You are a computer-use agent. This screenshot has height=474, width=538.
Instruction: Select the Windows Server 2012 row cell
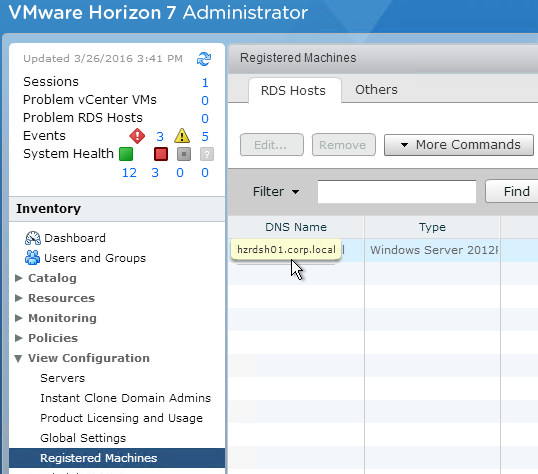(432, 250)
